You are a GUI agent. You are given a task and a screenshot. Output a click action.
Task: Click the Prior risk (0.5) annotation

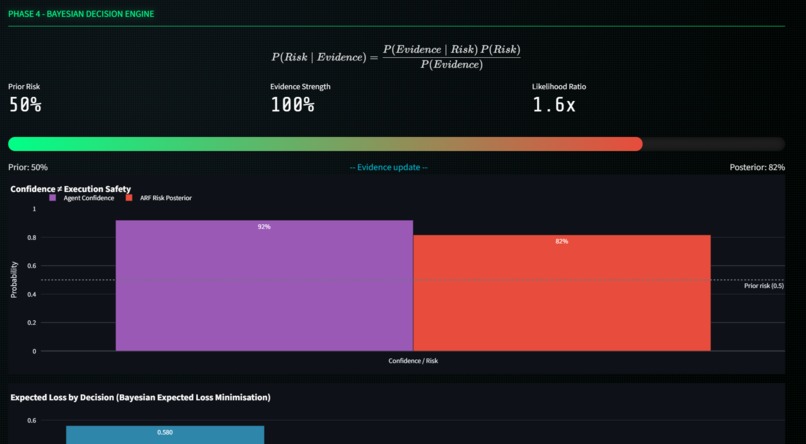coord(764,286)
